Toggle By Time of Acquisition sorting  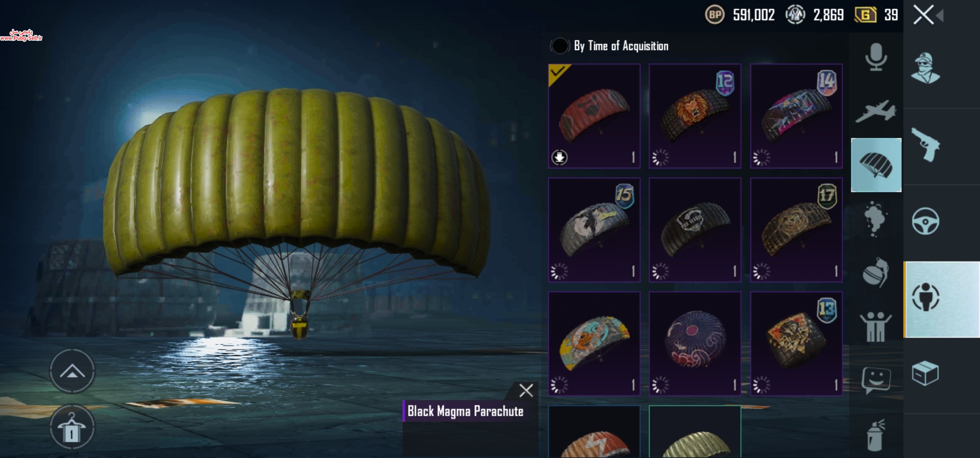click(560, 46)
